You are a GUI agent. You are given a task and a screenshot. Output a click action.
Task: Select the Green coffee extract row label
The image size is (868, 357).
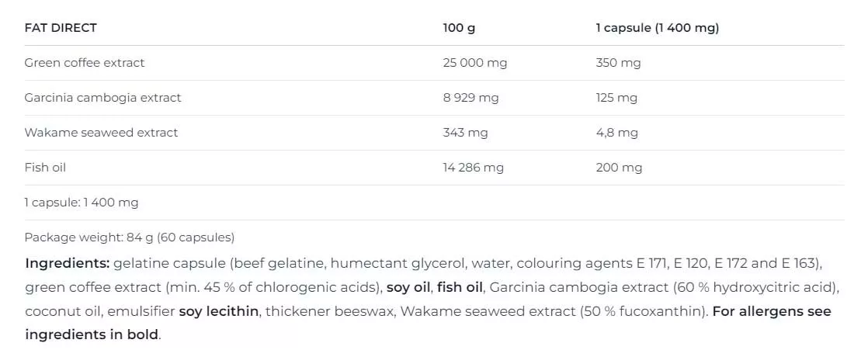click(x=85, y=63)
